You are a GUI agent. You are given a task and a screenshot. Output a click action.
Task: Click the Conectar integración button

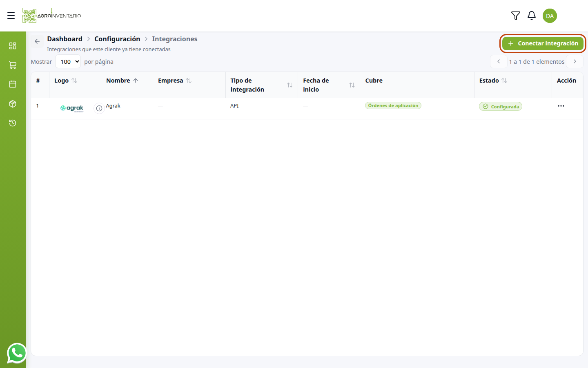(x=543, y=43)
